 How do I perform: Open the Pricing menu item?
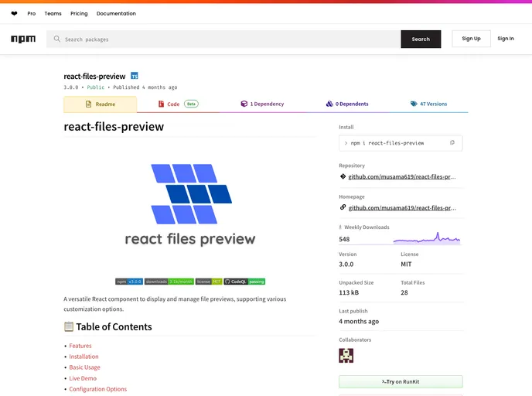[x=79, y=14]
